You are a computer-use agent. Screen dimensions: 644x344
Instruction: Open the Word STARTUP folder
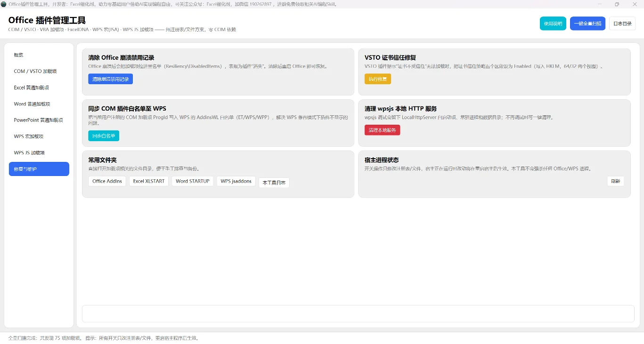[193, 181]
